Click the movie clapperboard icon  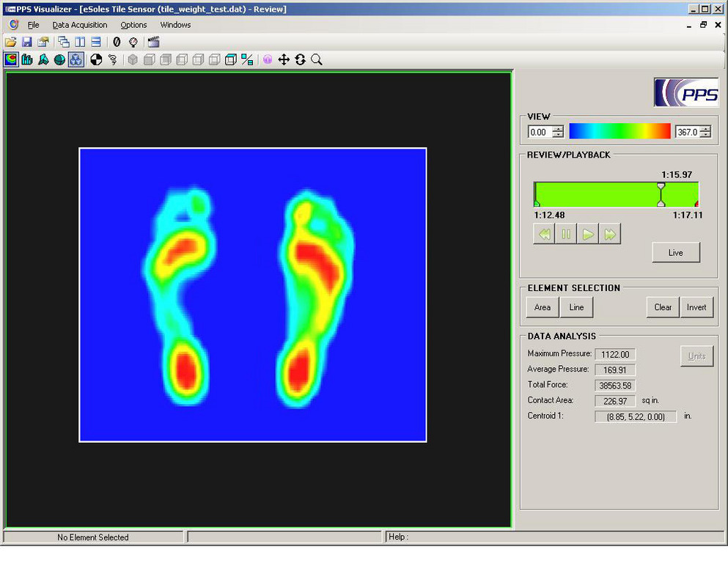pyautogui.click(x=153, y=43)
